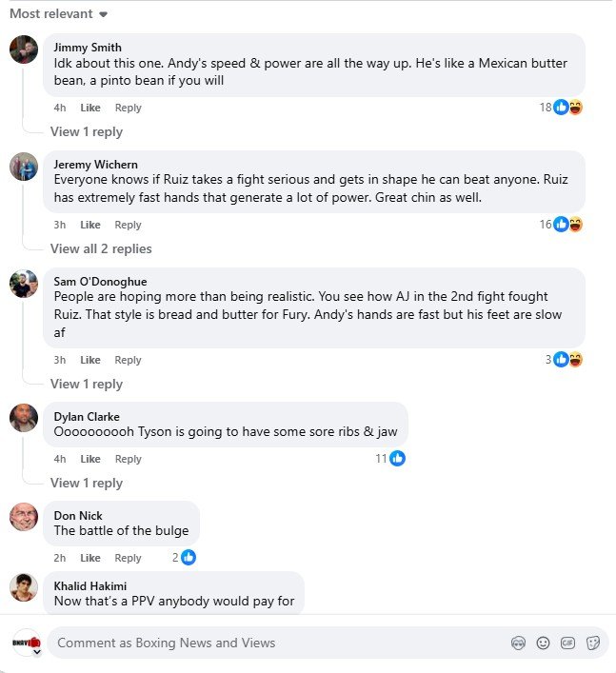Like Don Nick's comment

[x=90, y=558]
